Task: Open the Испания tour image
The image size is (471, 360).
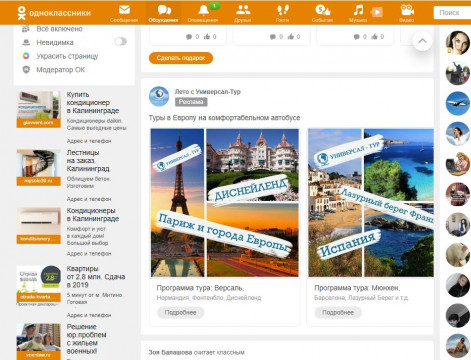Action: click(371, 203)
